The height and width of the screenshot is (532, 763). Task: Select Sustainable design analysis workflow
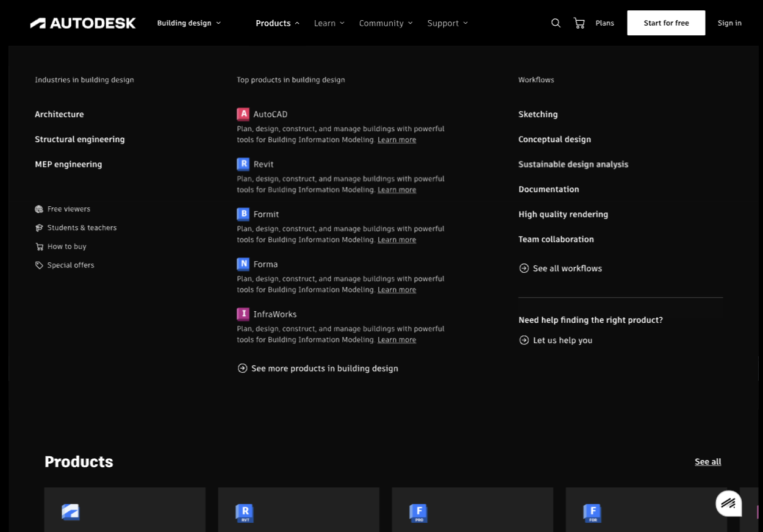(573, 165)
